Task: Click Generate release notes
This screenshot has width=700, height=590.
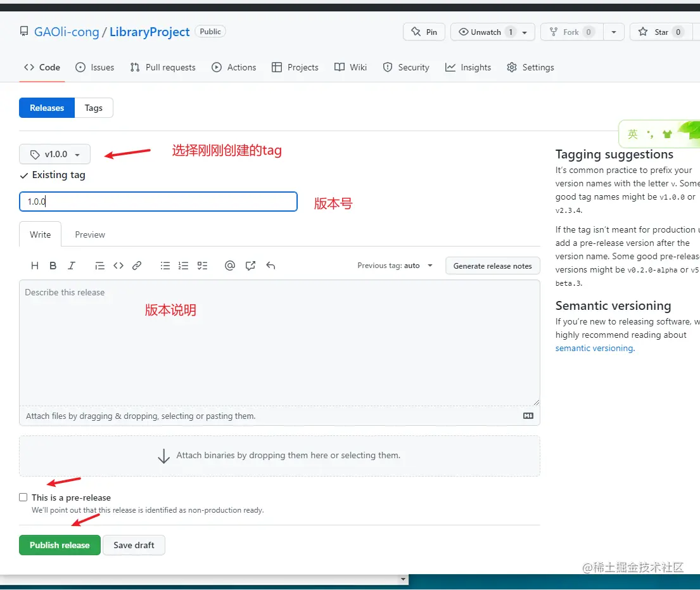Action: pyautogui.click(x=492, y=266)
